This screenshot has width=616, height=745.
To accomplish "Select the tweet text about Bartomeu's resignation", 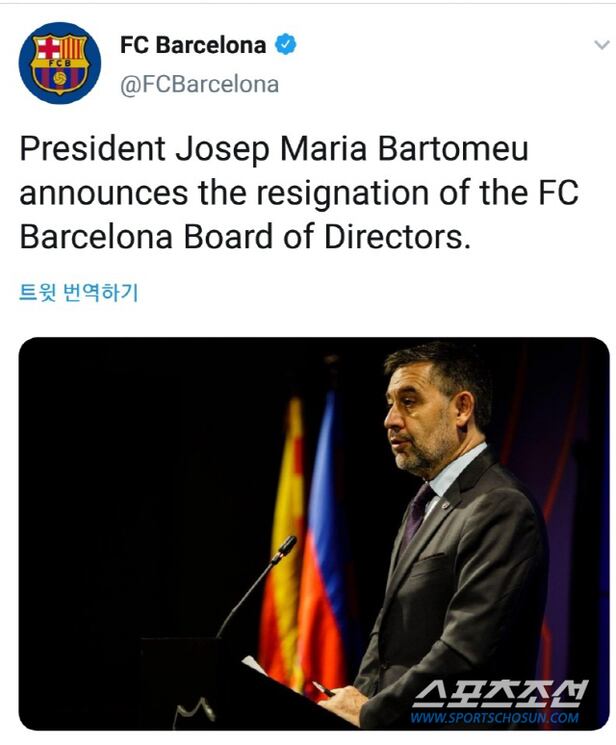I will [x=300, y=193].
